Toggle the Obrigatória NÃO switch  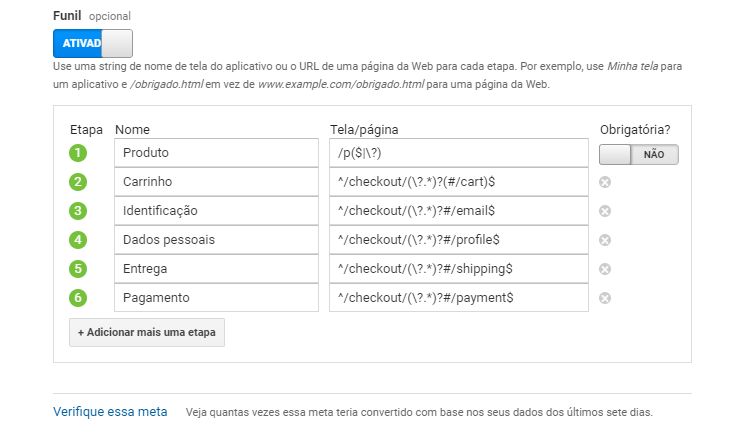pyautogui.click(x=639, y=155)
